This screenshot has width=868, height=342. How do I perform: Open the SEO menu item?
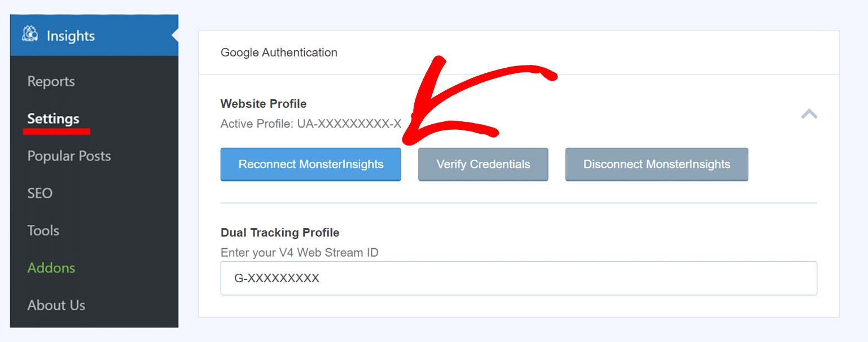point(40,193)
